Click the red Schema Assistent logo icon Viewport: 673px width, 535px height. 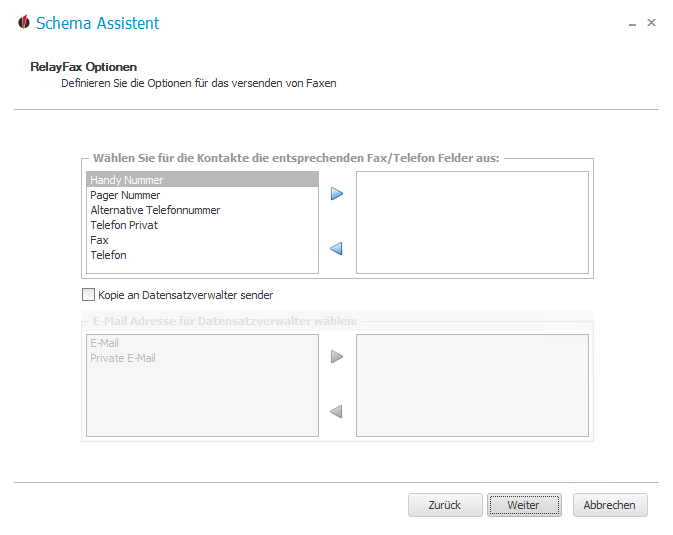(24, 22)
